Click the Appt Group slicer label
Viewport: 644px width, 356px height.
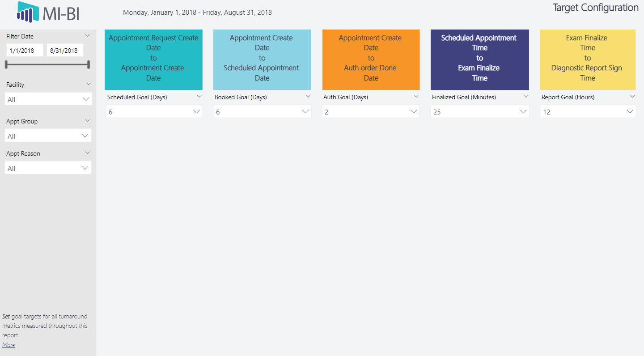(22, 121)
